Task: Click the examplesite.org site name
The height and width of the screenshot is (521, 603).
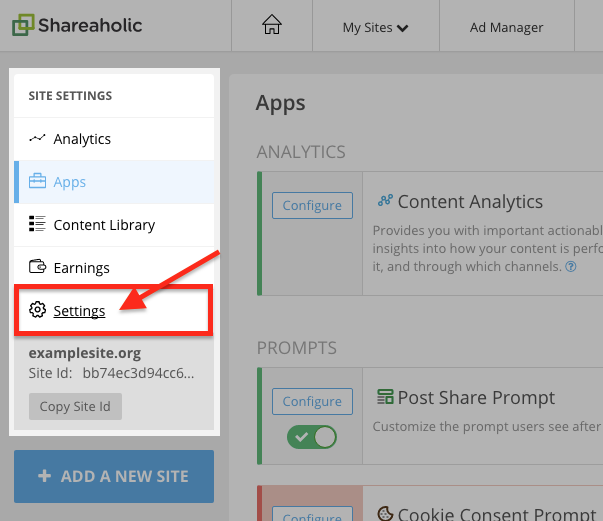Action: tap(85, 353)
